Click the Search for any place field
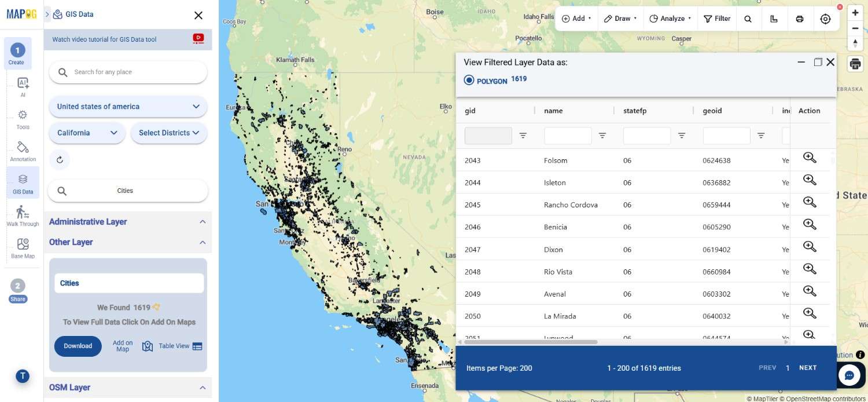The height and width of the screenshot is (402, 868). 128,72
